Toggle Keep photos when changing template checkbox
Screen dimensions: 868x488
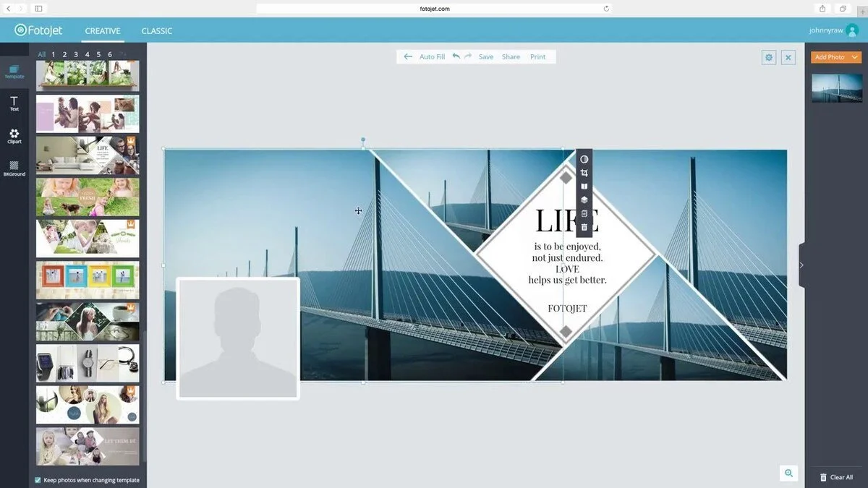click(x=38, y=480)
